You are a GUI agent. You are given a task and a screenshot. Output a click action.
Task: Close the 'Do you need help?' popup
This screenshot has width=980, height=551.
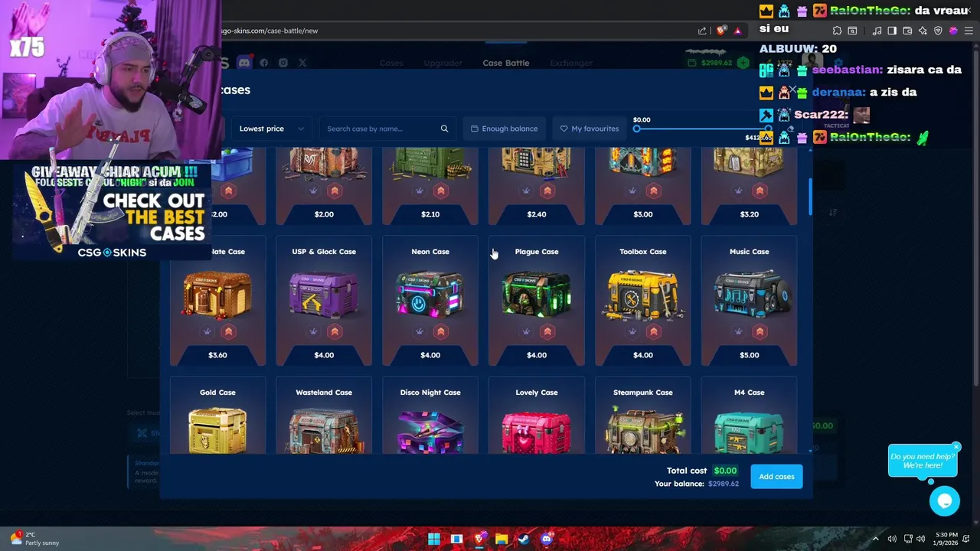click(x=956, y=447)
